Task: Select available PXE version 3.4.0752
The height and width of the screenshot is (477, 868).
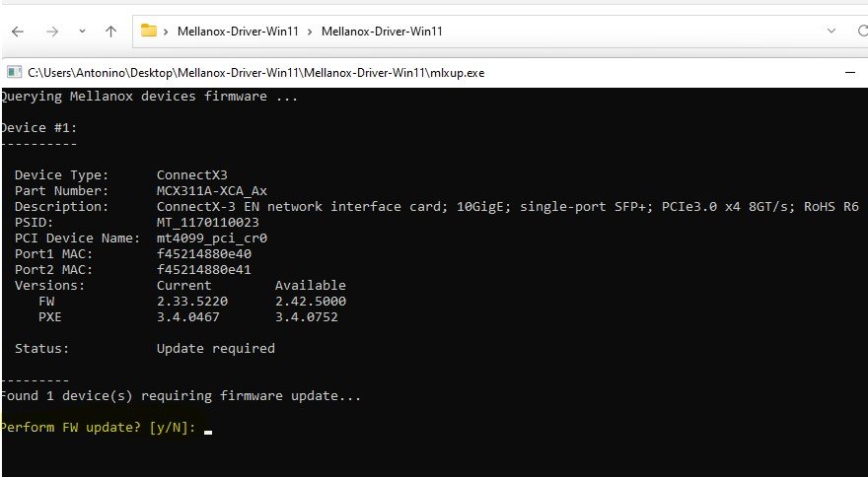Action: (x=307, y=317)
